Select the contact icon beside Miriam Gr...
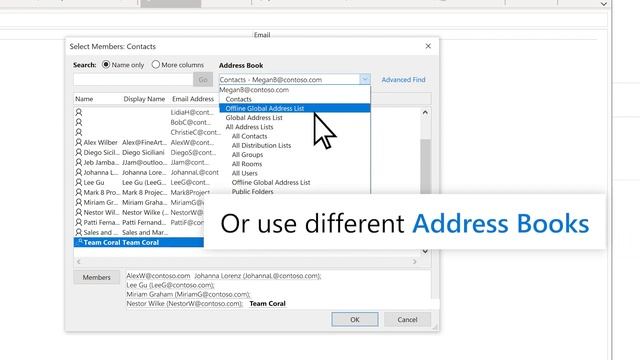The width and height of the screenshot is (640, 360). click(x=79, y=202)
